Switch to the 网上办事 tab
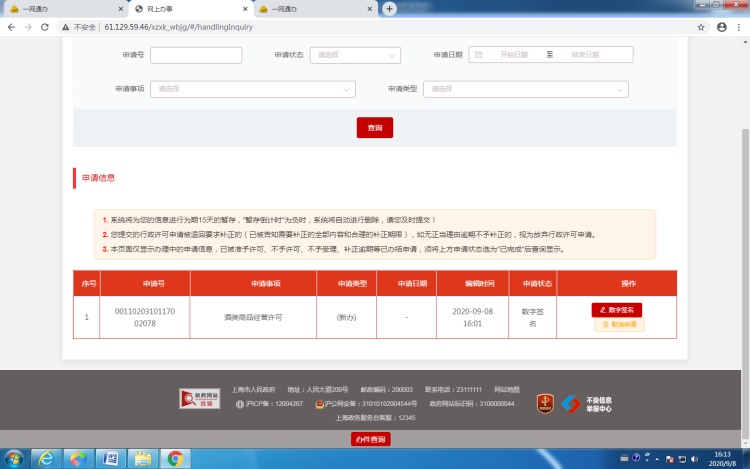Viewport: 750px width, 469px height. (186, 8)
